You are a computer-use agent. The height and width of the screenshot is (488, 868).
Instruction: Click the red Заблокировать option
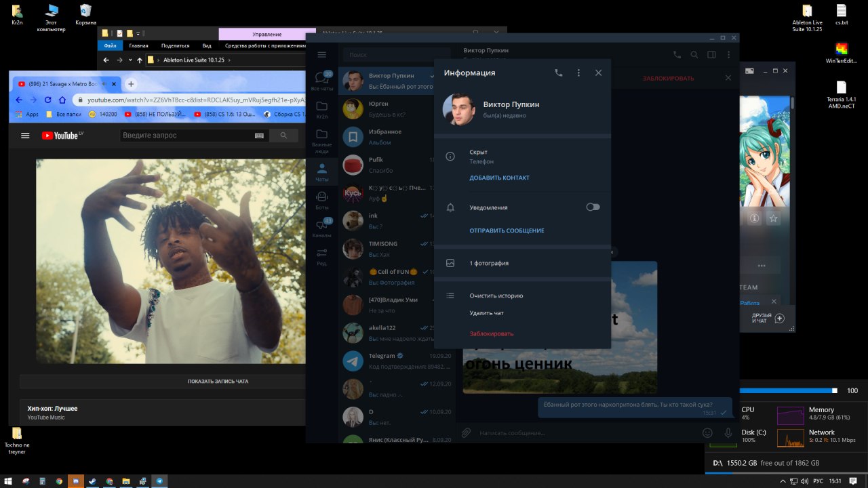tap(491, 333)
